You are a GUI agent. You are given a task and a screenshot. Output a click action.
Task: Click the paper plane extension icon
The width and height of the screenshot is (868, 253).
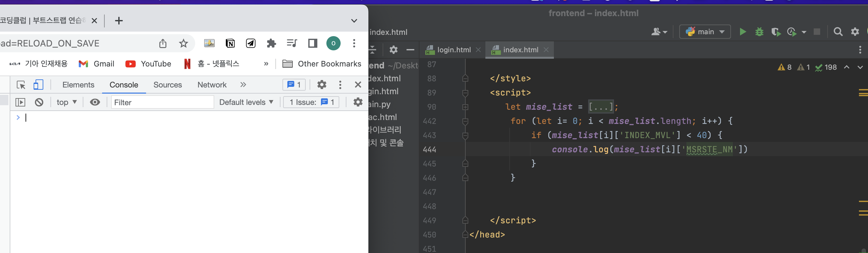click(x=251, y=43)
